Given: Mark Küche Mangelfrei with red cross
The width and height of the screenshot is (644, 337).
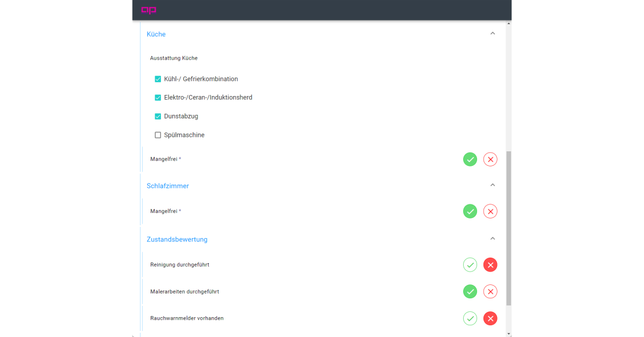Looking at the screenshot, I should tap(491, 159).
